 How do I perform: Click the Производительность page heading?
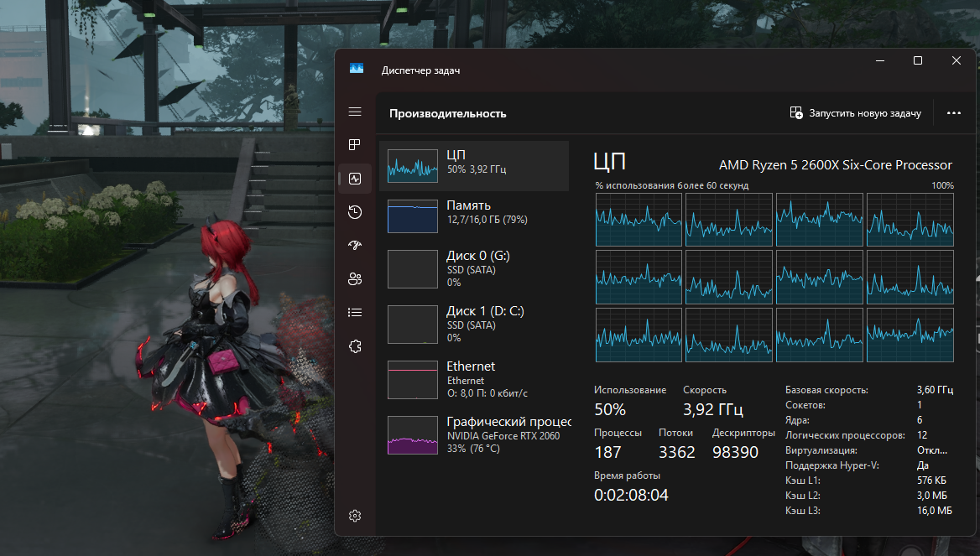point(447,114)
